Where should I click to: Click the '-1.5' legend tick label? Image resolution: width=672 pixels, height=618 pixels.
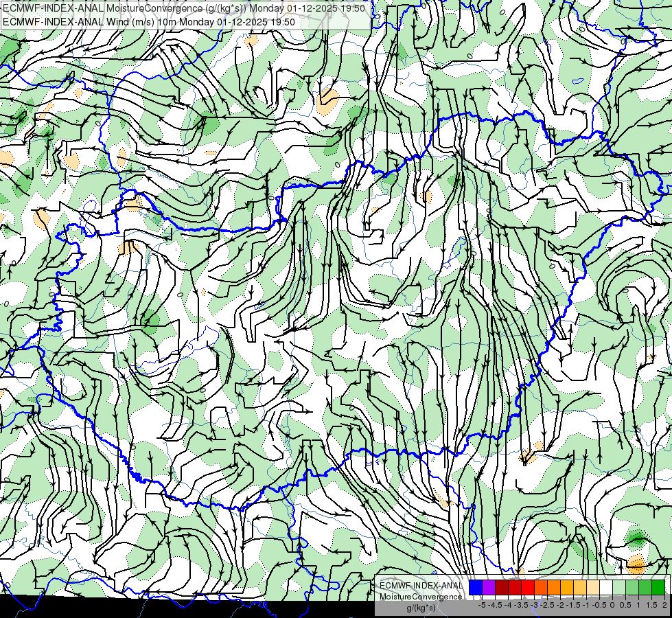coord(573,605)
